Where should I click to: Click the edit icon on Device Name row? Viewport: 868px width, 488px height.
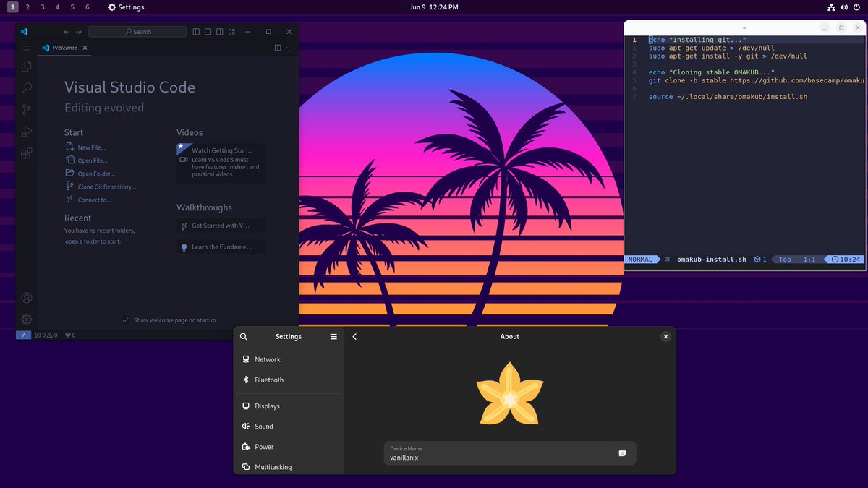tap(622, 453)
